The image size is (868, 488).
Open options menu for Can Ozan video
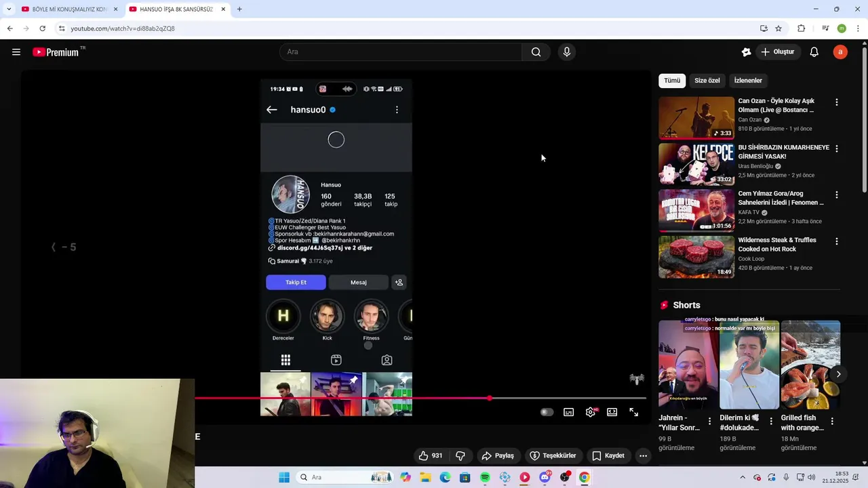coord(836,102)
